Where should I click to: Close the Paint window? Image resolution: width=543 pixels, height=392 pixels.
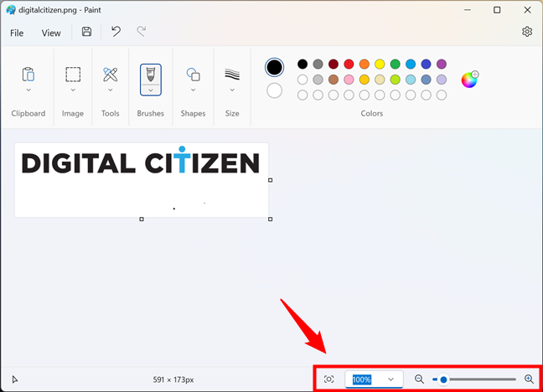click(x=527, y=10)
